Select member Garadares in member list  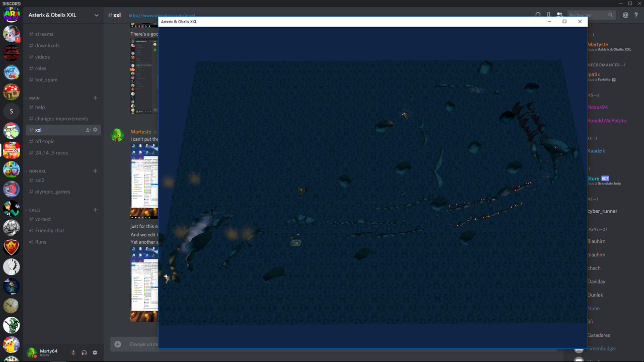[x=599, y=335]
